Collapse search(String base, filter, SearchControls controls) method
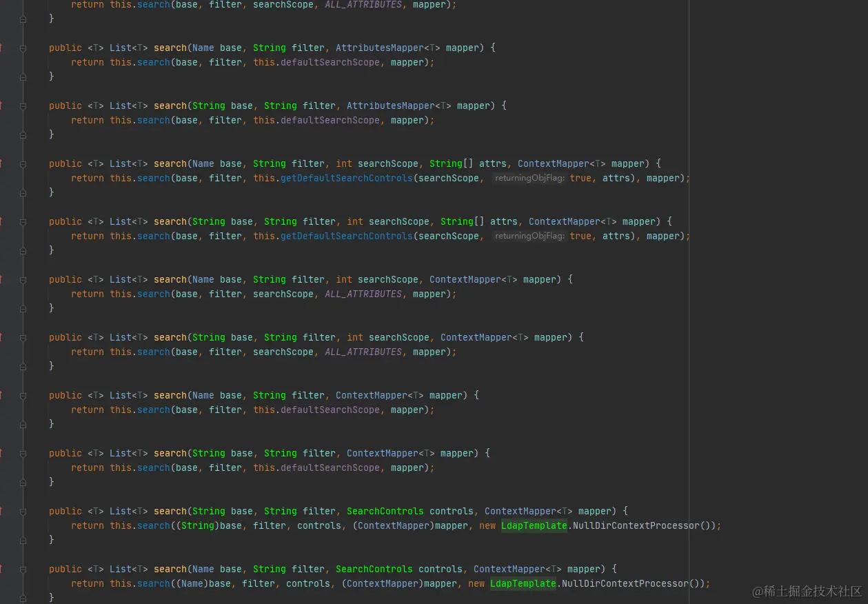 23,512
